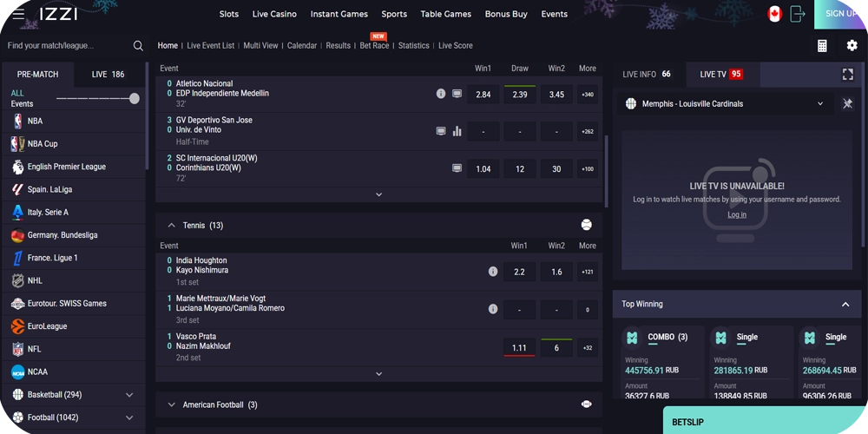Bet on Win1 odds 2.84 for Atletico Nacional
This screenshot has height=434, width=868.
[483, 95]
